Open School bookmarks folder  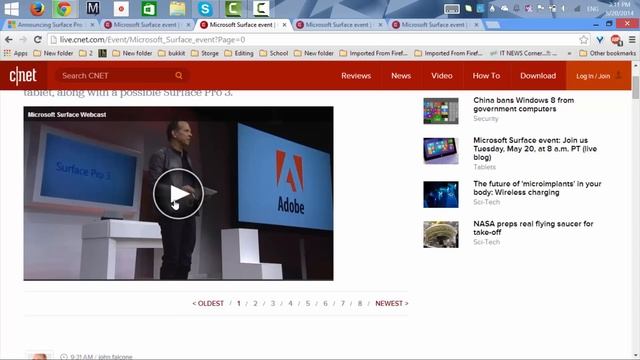coord(274,53)
